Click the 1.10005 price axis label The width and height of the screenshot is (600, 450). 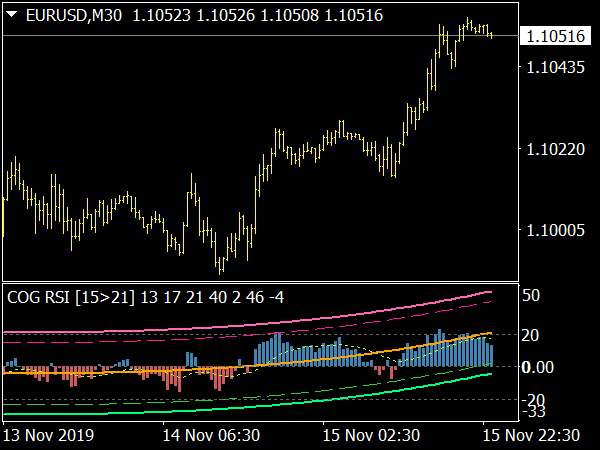(553, 230)
